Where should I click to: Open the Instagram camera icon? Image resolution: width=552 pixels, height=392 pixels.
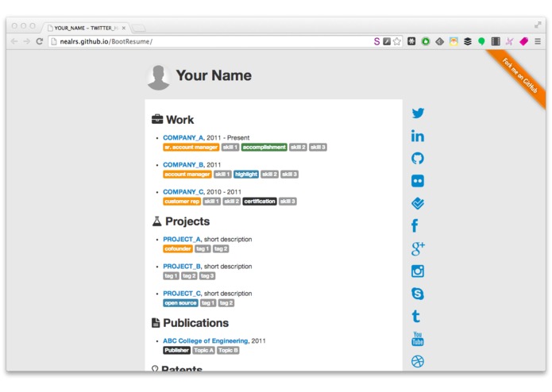click(418, 271)
